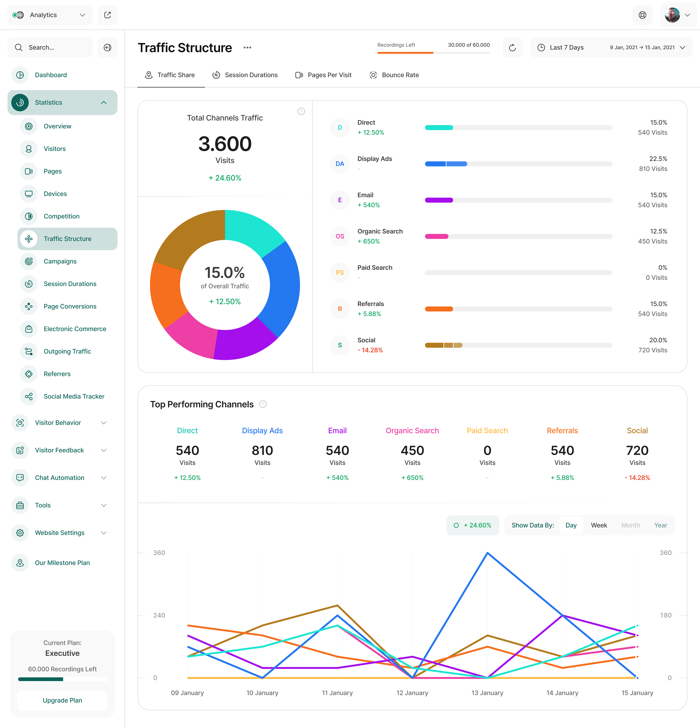Click the Devices sidebar icon
This screenshot has width=700, height=728.
[29, 194]
